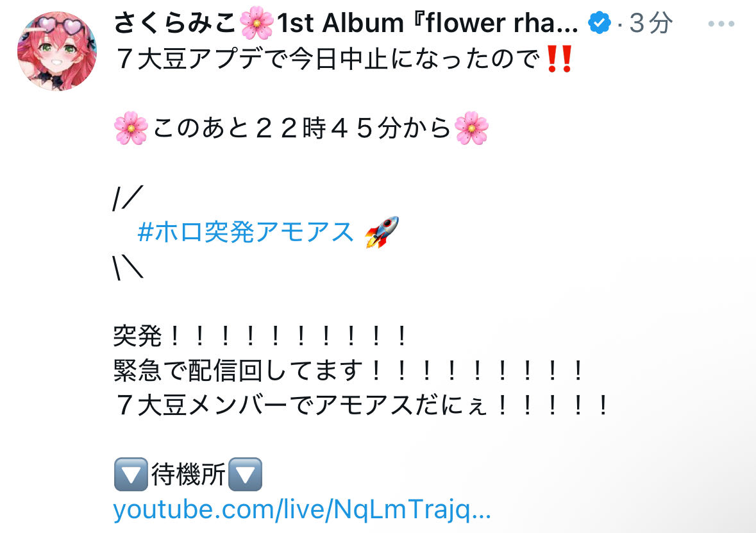Click the rocket emoji after the hashtag
Viewport: 756px width, 533px height.
pos(382,232)
